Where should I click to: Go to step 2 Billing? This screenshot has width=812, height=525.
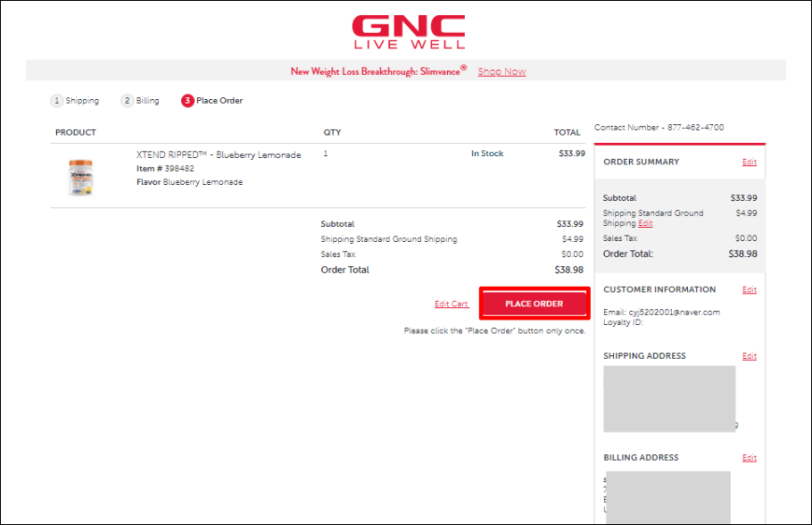[140, 101]
